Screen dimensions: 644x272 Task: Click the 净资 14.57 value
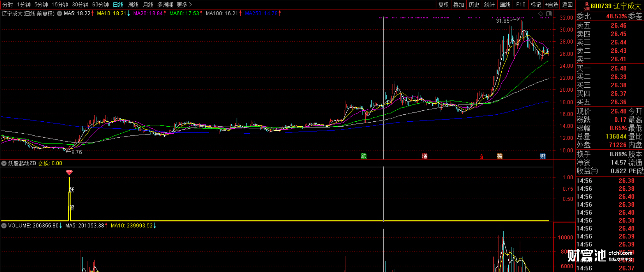619,163
